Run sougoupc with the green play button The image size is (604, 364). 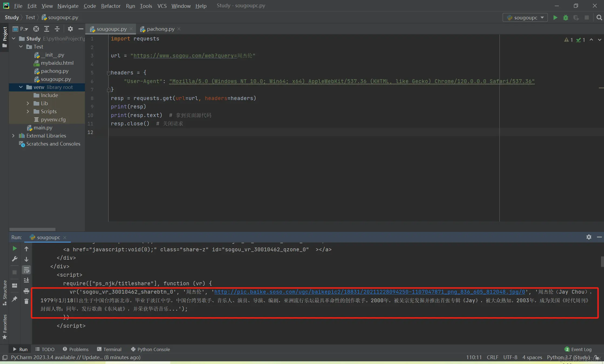pyautogui.click(x=555, y=18)
